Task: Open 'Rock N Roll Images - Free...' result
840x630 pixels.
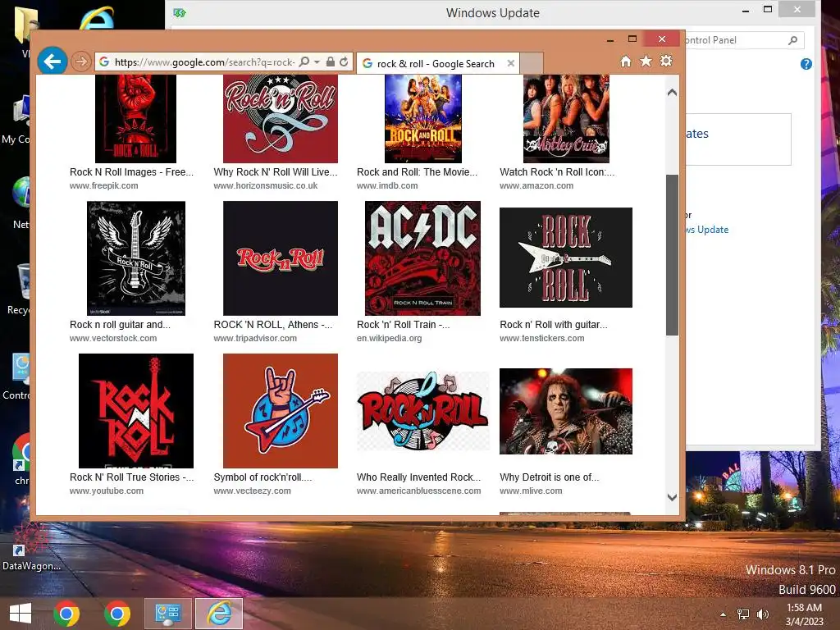Action: pyautogui.click(x=131, y=172)
